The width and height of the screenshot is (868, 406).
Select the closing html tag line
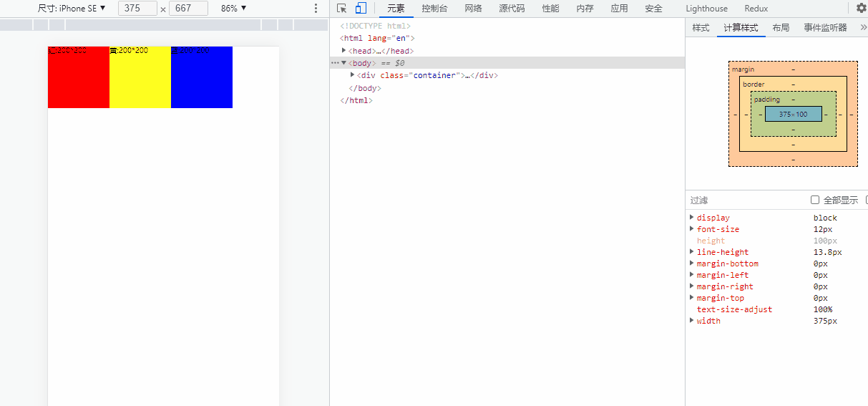[x=356, y=100]
